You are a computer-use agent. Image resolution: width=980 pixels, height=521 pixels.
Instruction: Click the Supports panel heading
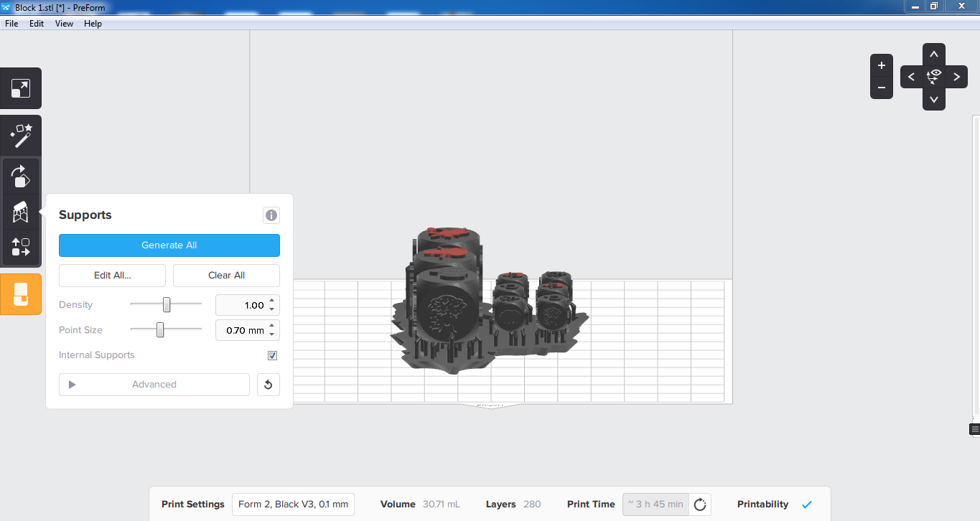click(85, 215)
